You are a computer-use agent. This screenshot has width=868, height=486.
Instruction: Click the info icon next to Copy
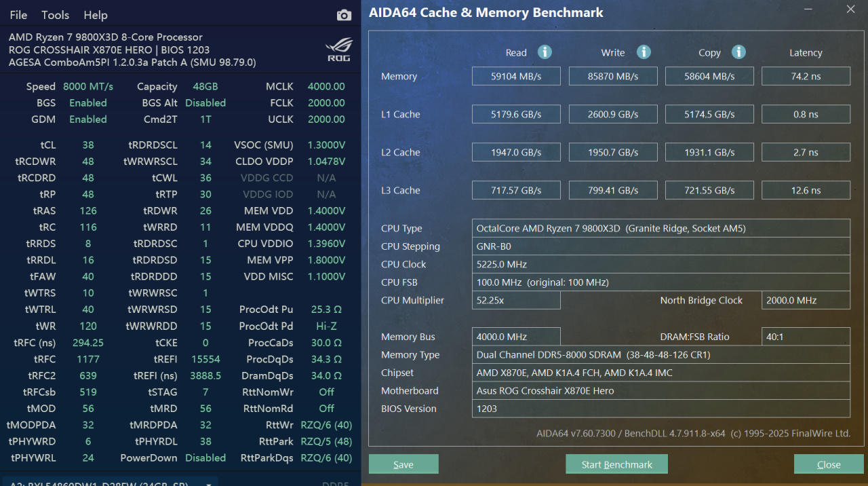739,52
